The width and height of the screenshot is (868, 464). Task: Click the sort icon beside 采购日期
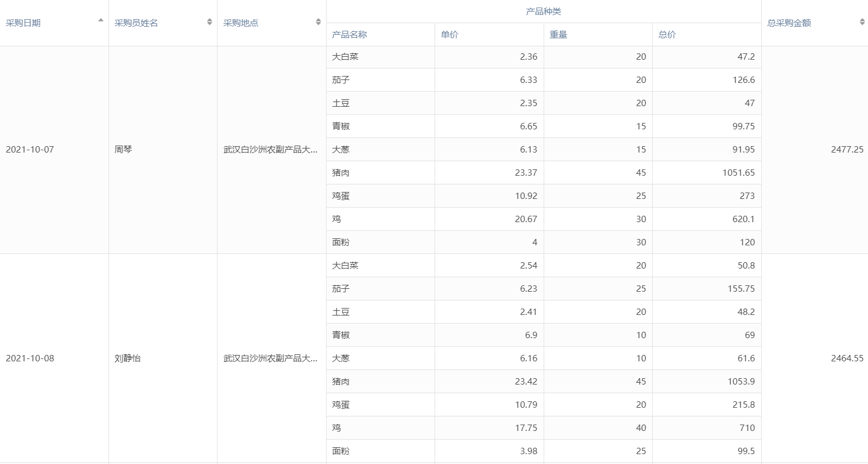100,21
